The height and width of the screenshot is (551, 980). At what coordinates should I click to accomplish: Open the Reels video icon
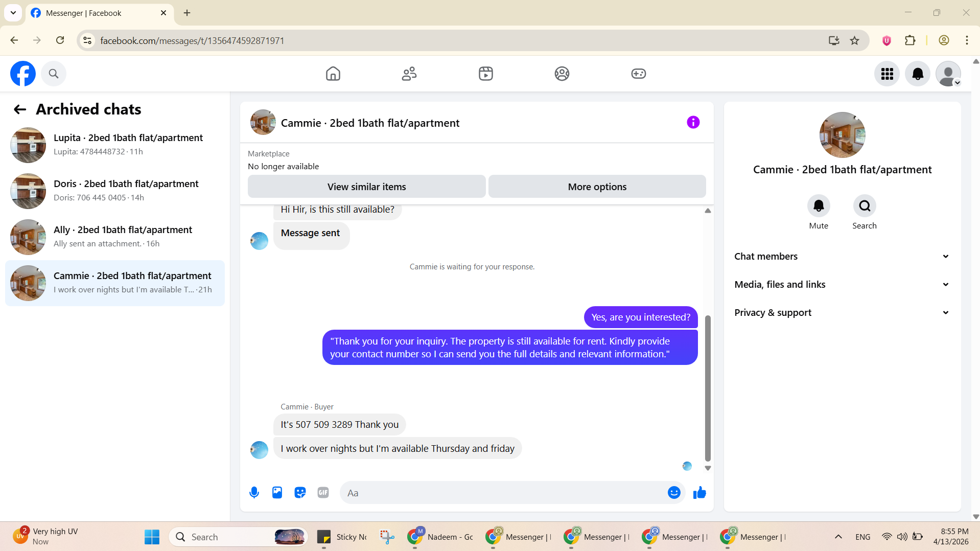486,74
